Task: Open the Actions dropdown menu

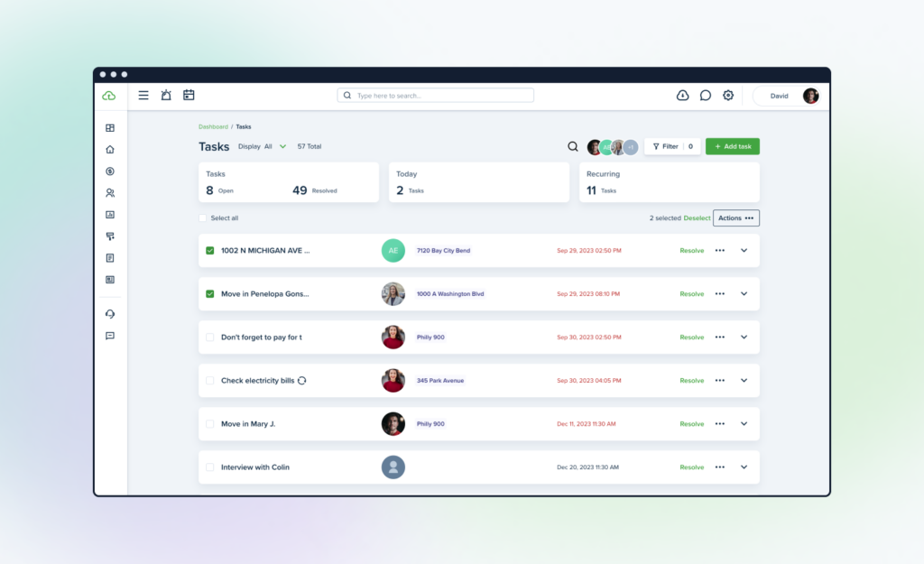Action: tap(736, 218)
